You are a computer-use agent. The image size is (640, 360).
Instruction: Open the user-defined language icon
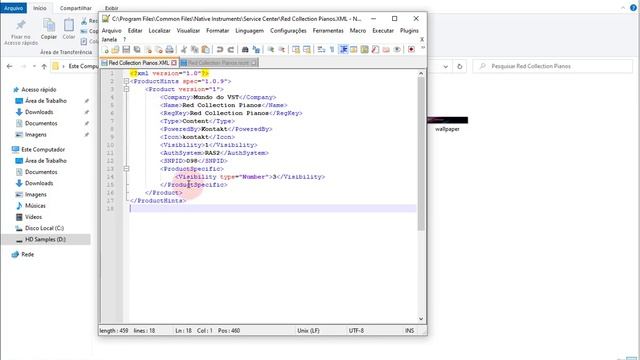click(x=354, y=50)
